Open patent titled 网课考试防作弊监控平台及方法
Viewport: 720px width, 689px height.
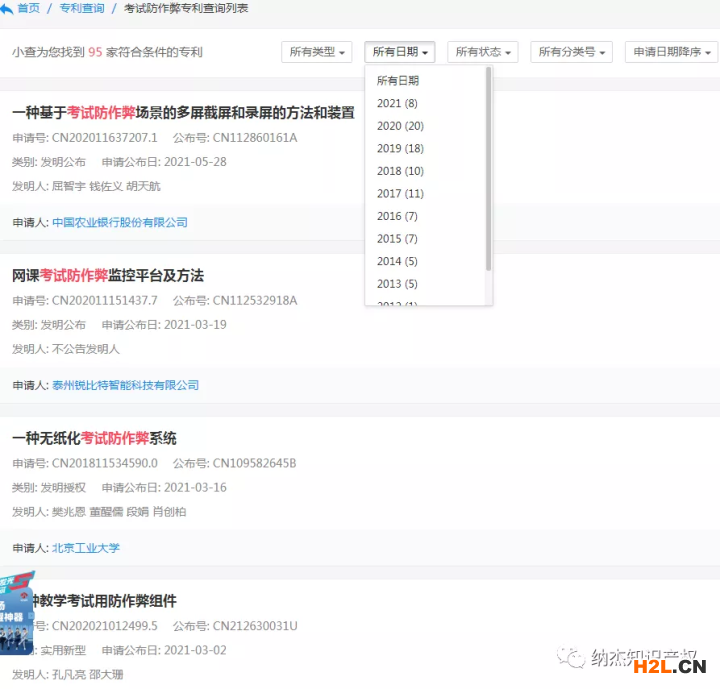(x=108, y=275)
